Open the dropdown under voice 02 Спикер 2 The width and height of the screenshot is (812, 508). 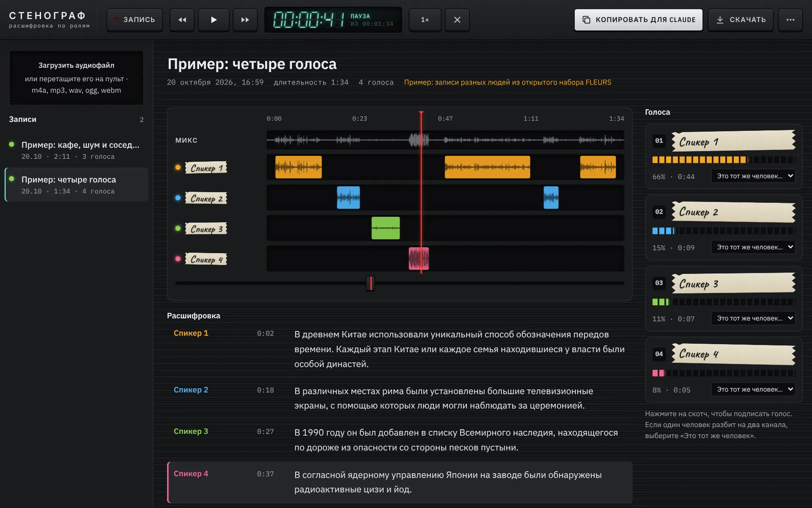point(753,247)
